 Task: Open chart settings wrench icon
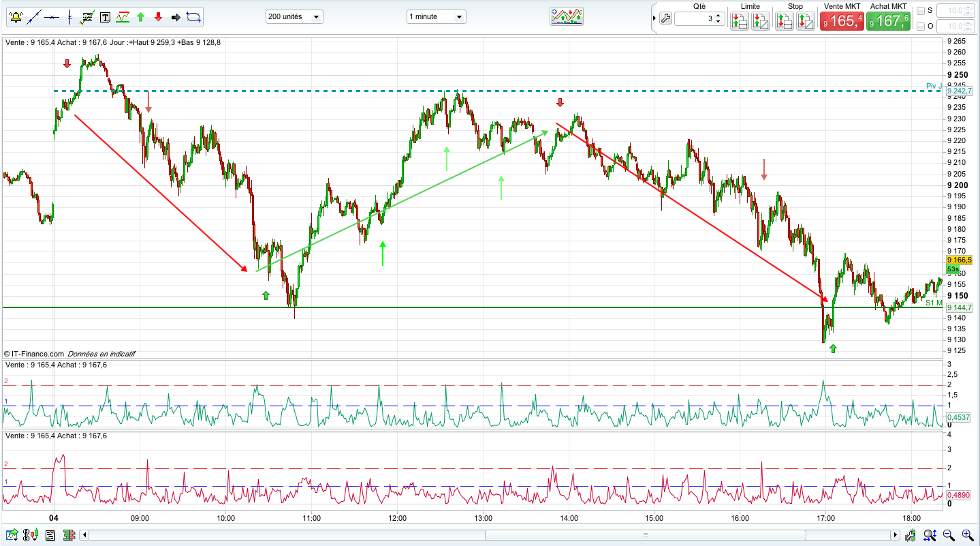(665, 19)
